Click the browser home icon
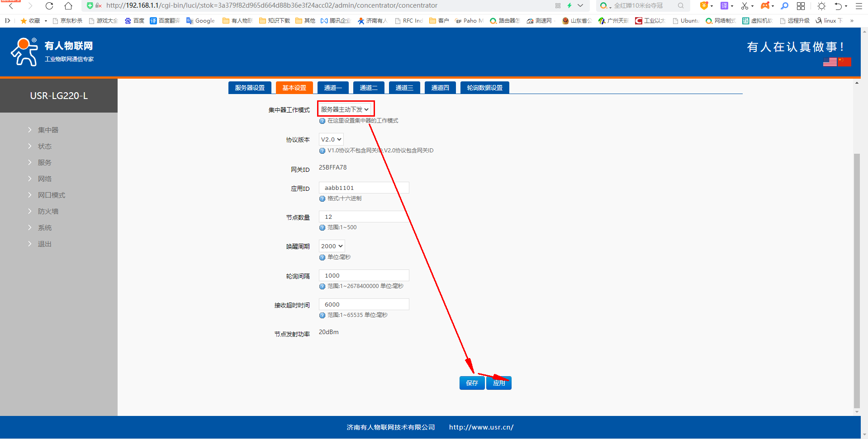The height and width of the screenshot is (439, 868). (68, 6)
